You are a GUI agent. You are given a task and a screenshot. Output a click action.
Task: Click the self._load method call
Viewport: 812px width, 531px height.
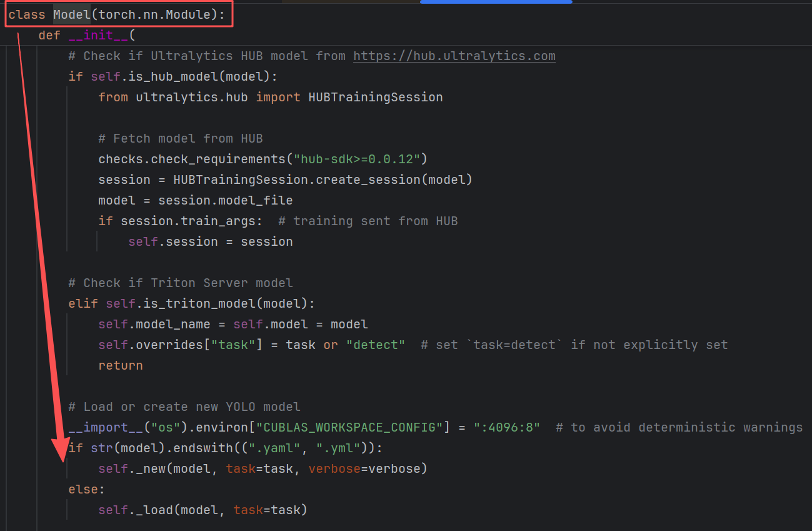pos(136,510)
